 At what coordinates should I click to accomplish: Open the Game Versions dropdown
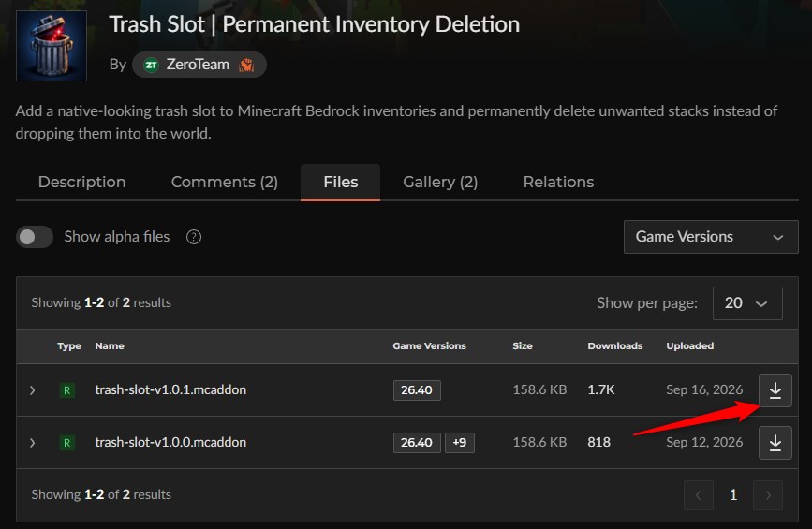point(711,237)
